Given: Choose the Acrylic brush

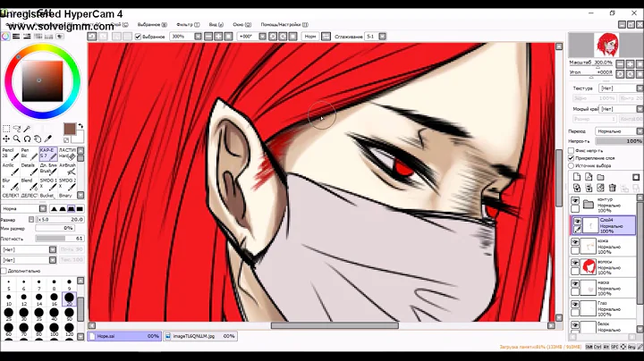Looking at the screenshot, I should [x=10, y=169].
